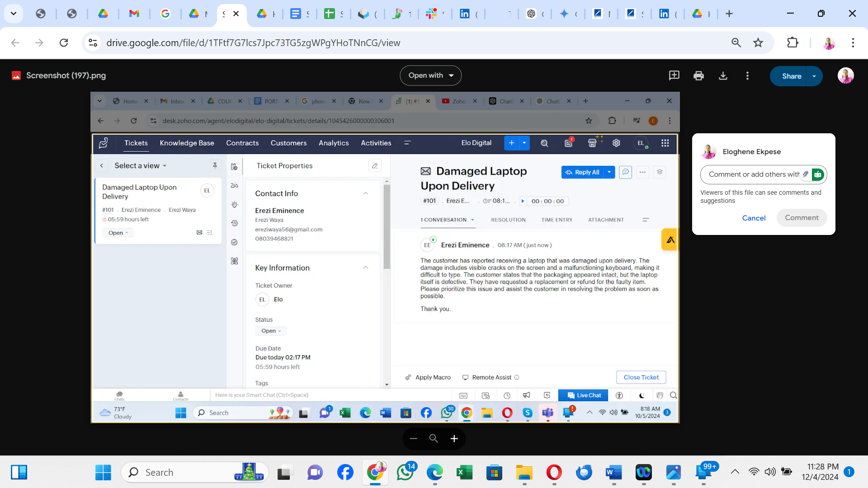Screen dimensions: 868x488
Task: Switch to the Gmail tab
Action: [134, 14]
